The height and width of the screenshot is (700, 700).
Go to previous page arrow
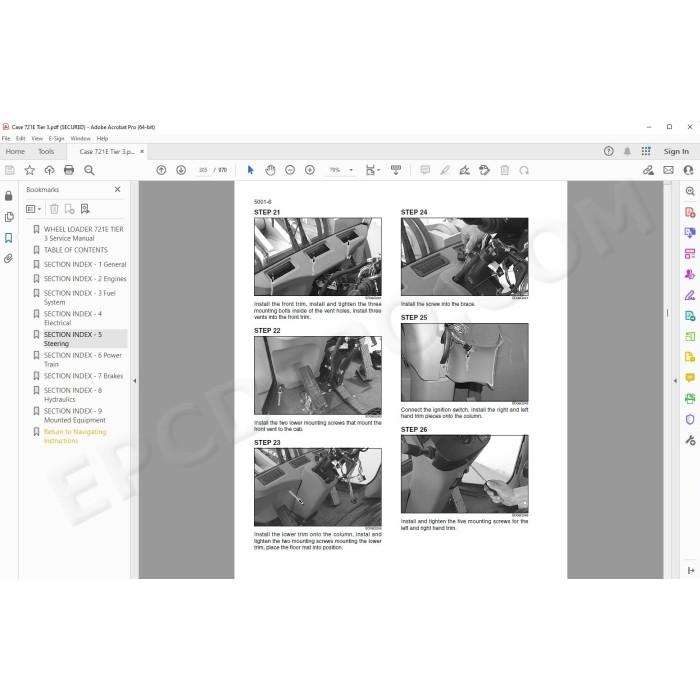[161, 170]
